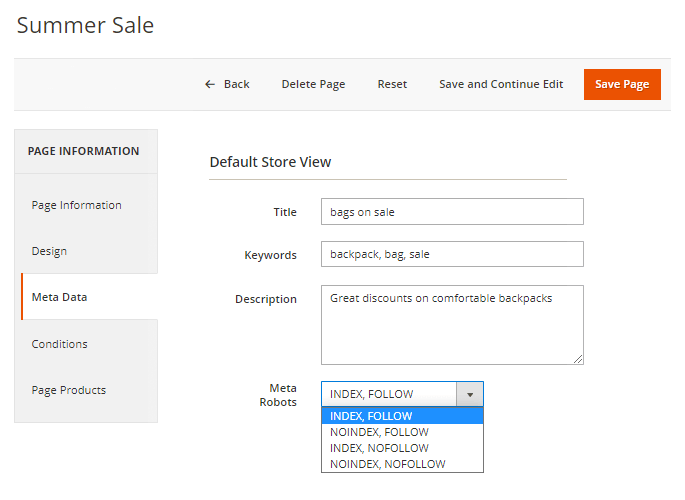Click Save and Continue Edit
685x500 pixels.
coord(501,84)
